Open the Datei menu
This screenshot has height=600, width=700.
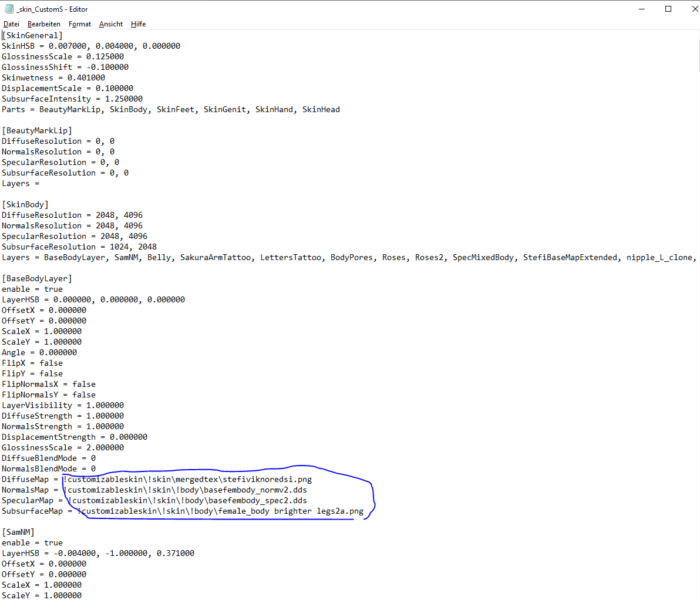point(11,24)
